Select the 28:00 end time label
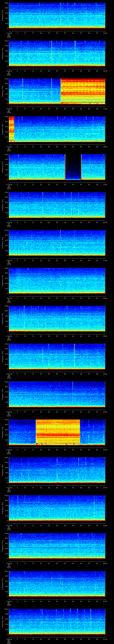Image resolution: width=114 pixels, height=644 pixels. pos(105,525)
